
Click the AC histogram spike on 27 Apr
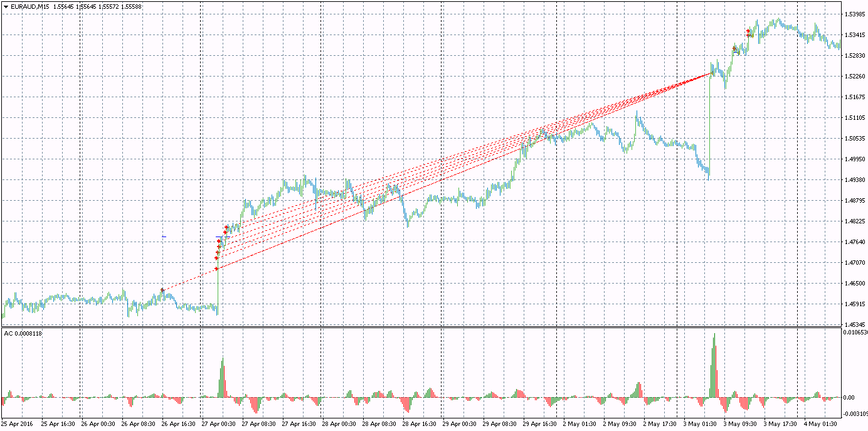[x=222, y=378]
